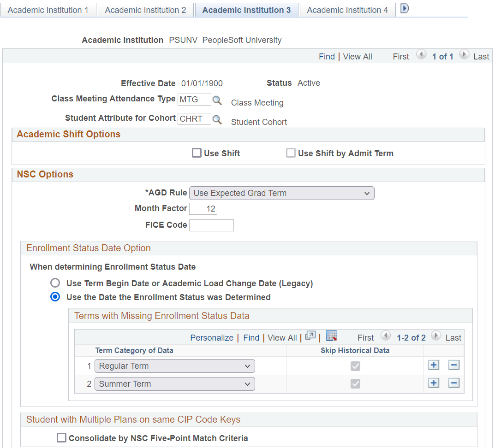Click First in the effective date header

click(400, 57)
